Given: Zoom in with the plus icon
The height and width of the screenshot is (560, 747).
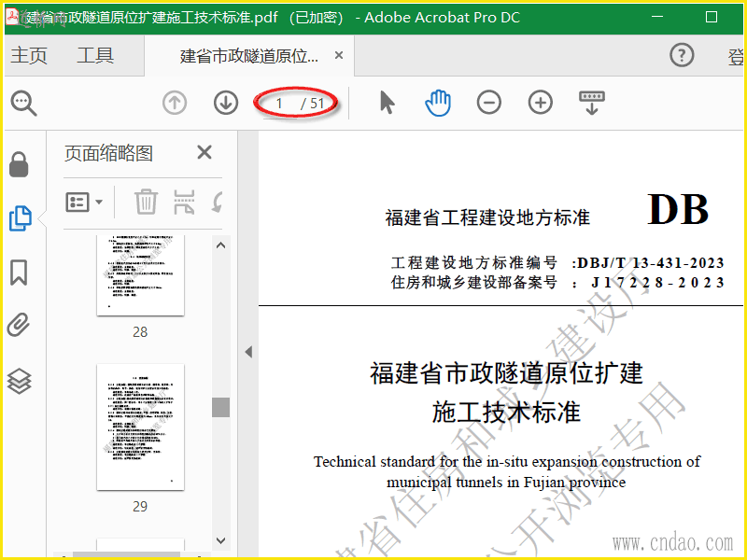Looking at the screenshot, I should pos(541,103).
